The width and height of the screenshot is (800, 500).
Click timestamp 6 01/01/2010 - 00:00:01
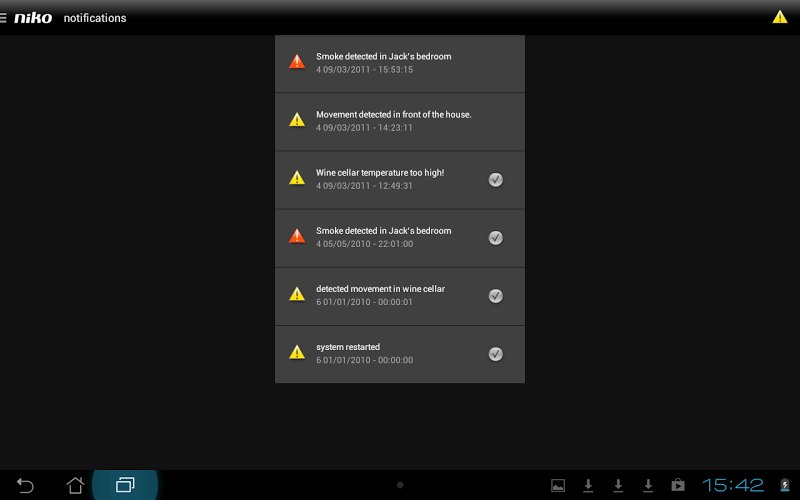[x=364, y=303]
